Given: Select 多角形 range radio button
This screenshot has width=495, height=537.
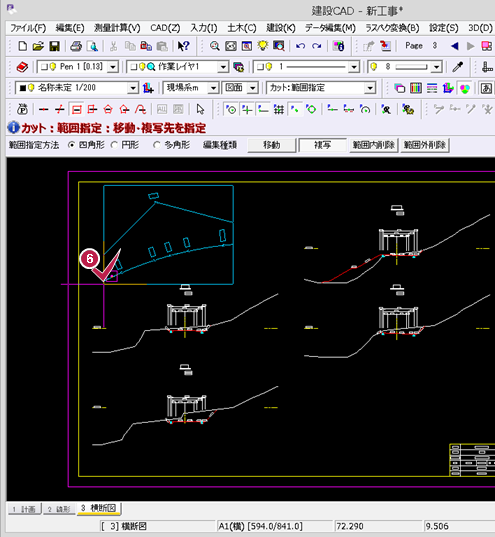Looking at the screenshot, I should click(x=156, y=145).
